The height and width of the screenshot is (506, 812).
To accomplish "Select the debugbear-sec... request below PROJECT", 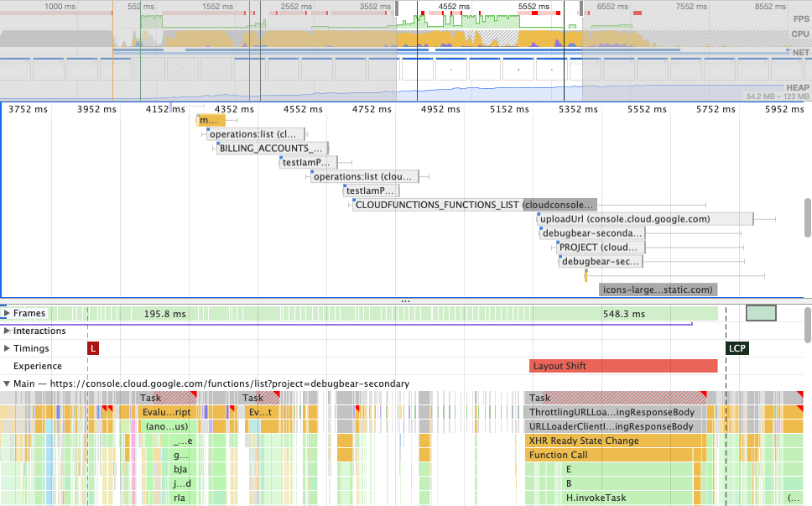I will [601, 262].
